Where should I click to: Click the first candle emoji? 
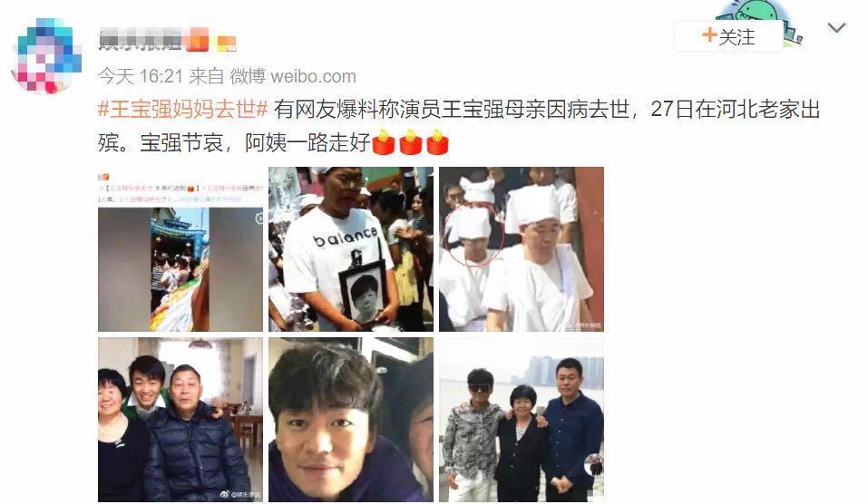click(x=383, y=141)
